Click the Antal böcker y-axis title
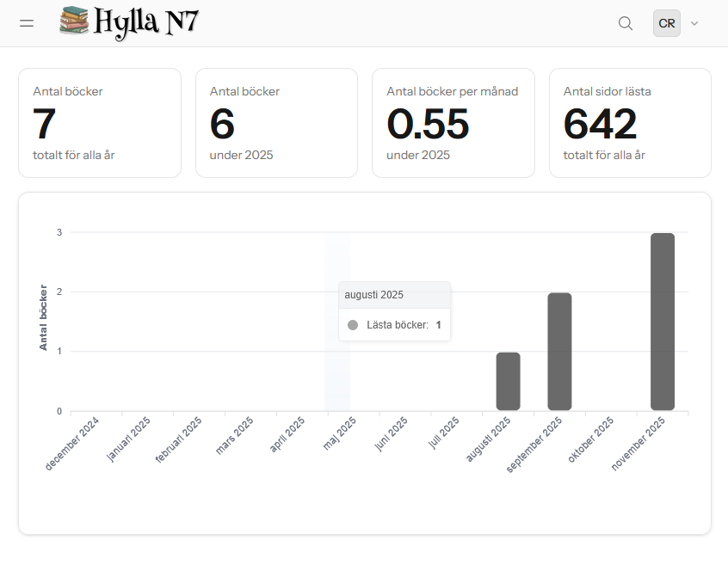The width and height of the screenshot is (728, 565). pos(44,317)
